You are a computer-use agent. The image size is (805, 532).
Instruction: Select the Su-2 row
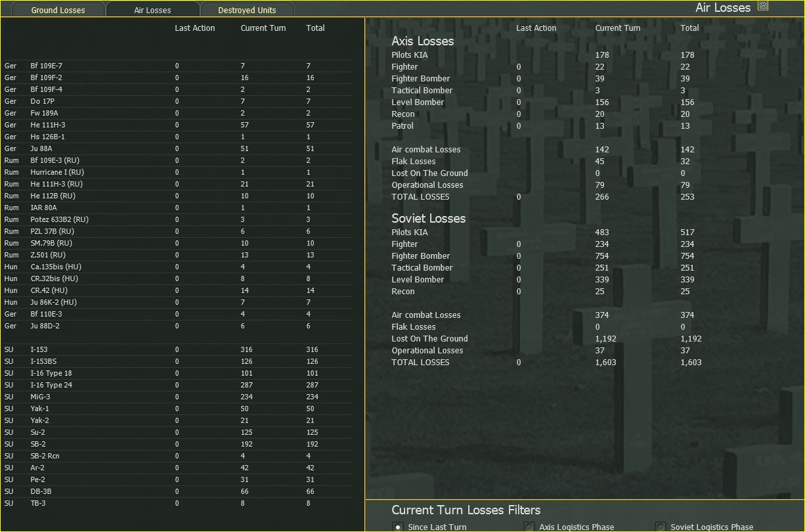coord(177,432)
